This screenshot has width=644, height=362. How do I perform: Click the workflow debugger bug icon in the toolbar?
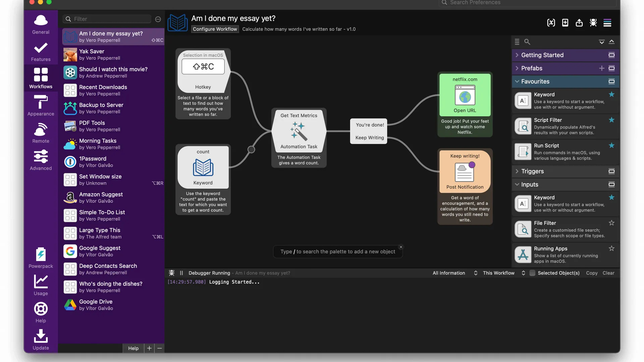coord(593,23)
